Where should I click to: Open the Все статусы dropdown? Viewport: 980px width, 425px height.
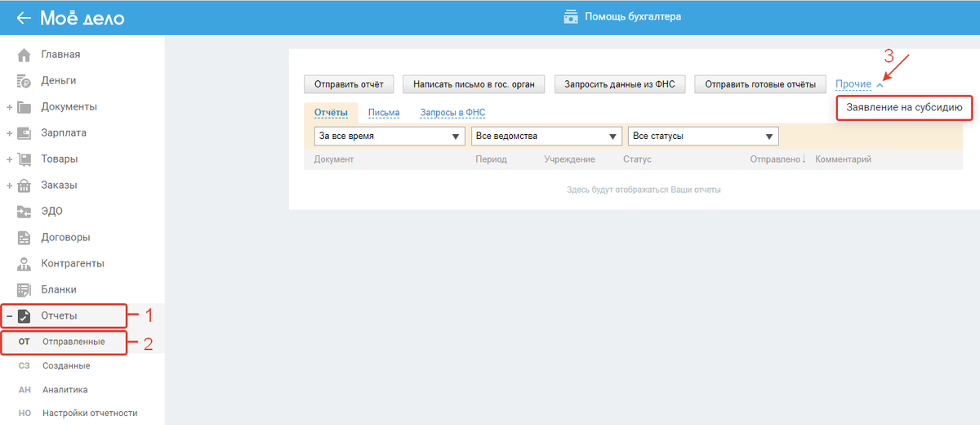703,136
